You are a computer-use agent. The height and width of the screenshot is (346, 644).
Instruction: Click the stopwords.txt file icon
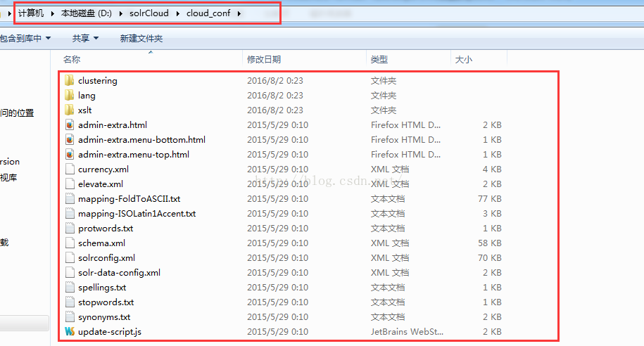tap(70, 302)
